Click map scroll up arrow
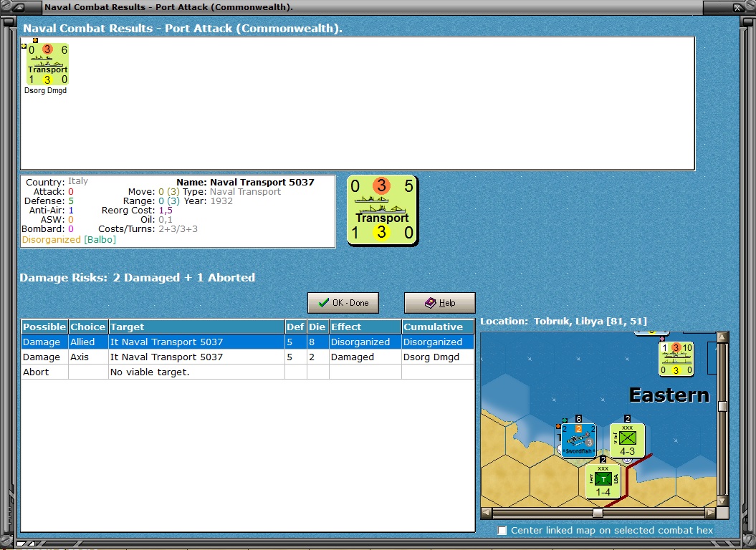The height and width of the screenshot is (550, 756). [722, 337]
